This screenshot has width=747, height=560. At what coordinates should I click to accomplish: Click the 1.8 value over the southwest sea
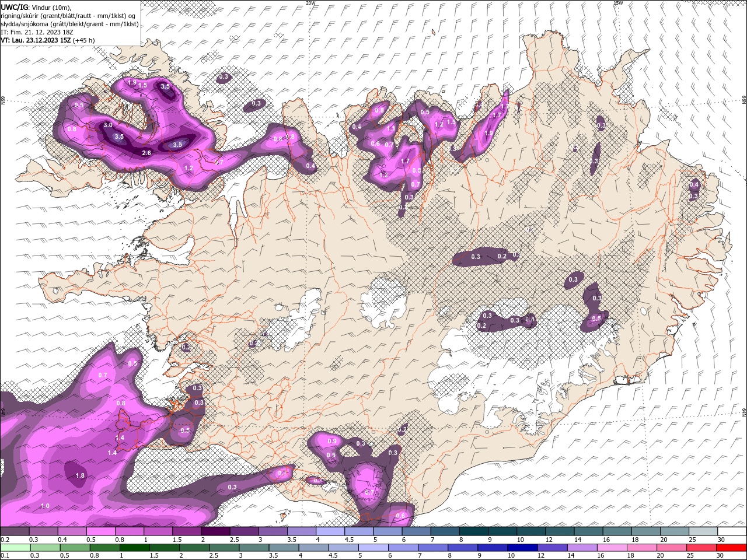(81, 475)
